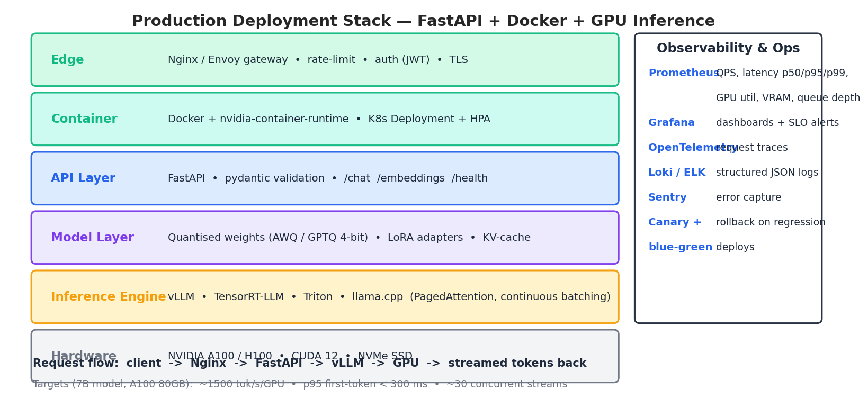The height and width of the screenshot is (407, 868).
Task: Select the 'Grafana' entry label
Action: 672,123
